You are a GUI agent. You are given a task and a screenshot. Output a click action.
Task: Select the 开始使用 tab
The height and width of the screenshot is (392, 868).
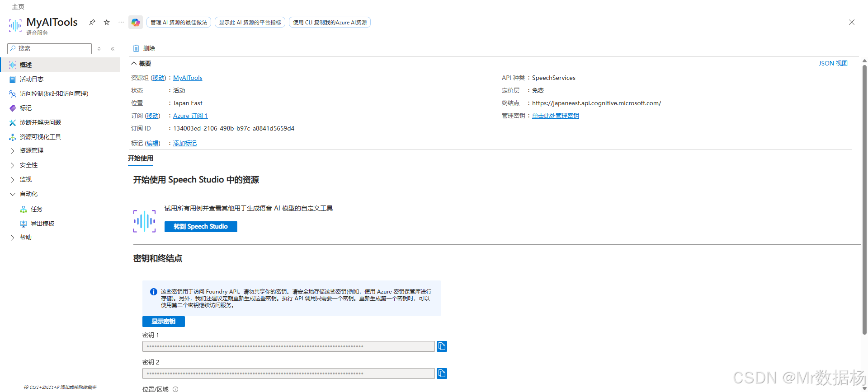141,159
